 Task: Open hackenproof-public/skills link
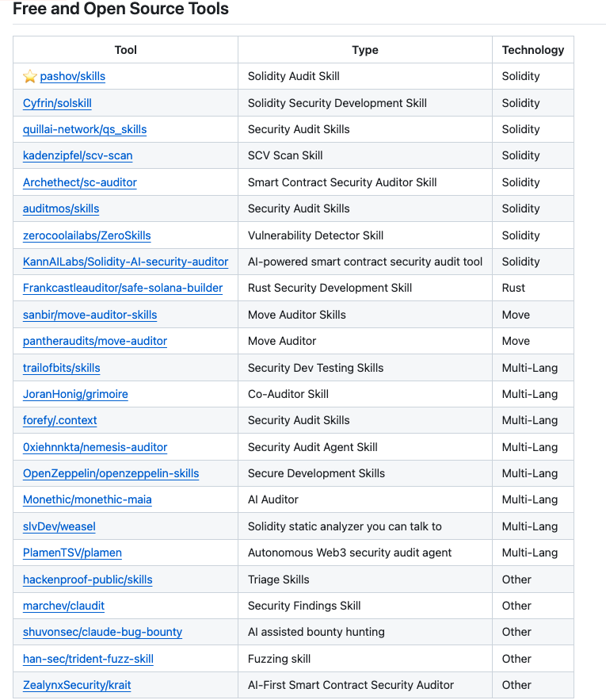[87, 580]
